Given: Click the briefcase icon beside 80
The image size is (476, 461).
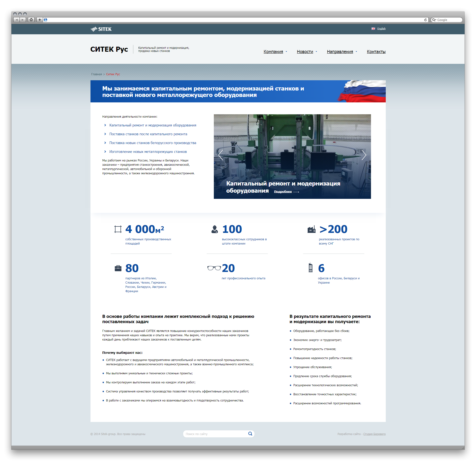Looking at the screenshot, I should [x=118, y=268].
